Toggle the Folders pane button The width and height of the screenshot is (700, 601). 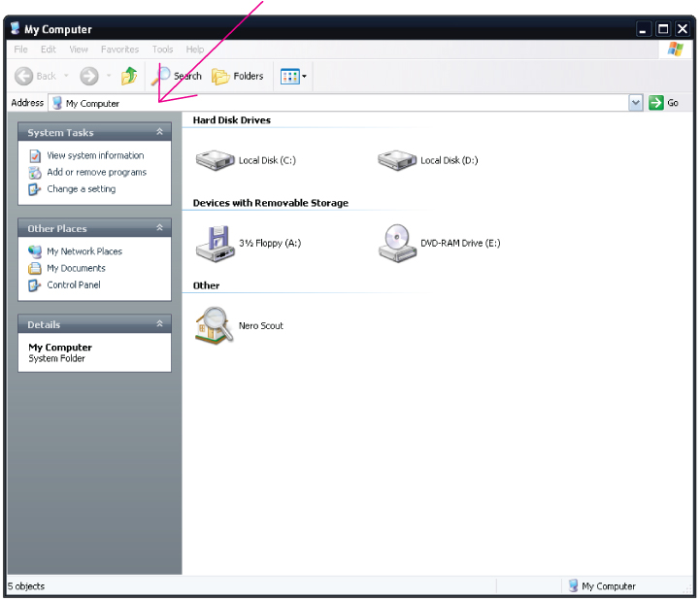pyautogui.click(x=237, y=77)
